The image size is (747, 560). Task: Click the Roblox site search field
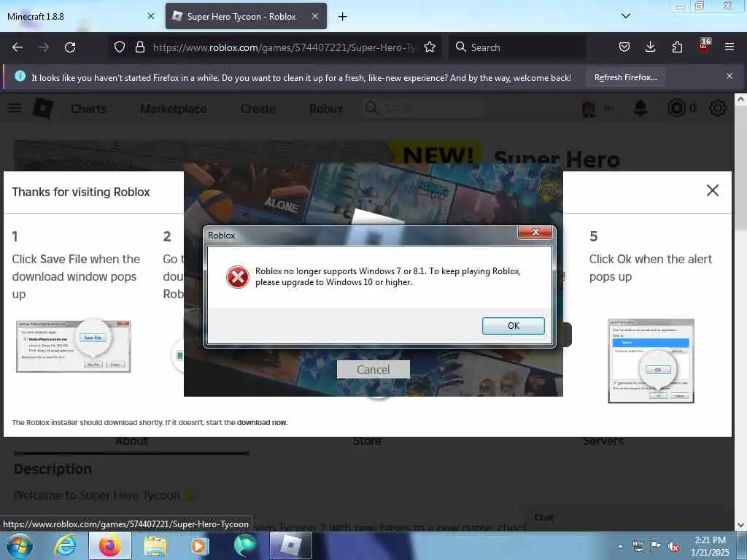(x=423, y=108)
